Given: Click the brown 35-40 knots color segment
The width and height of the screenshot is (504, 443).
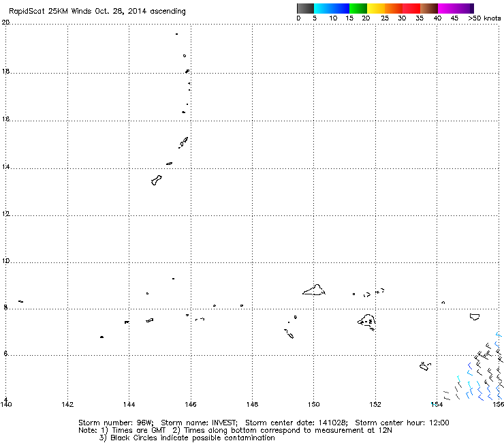Looking at the screenshot, I should [x=429, y=8].
